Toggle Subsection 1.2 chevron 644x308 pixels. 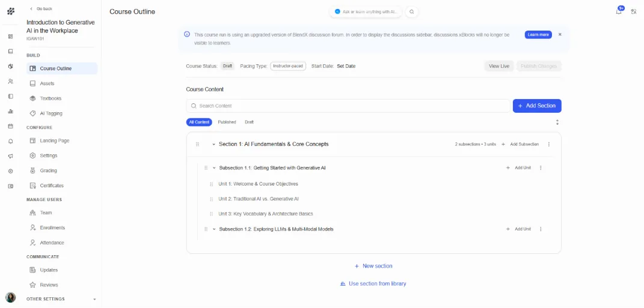click(215, 229)
